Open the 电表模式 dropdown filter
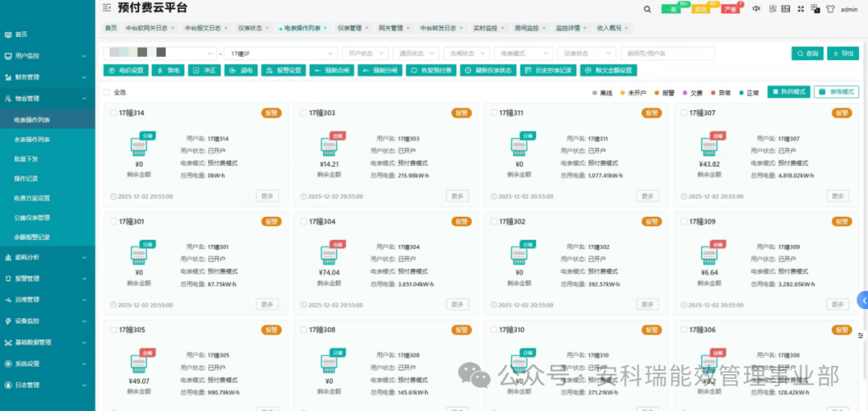The image size is (868, 411). click(522, 54)
